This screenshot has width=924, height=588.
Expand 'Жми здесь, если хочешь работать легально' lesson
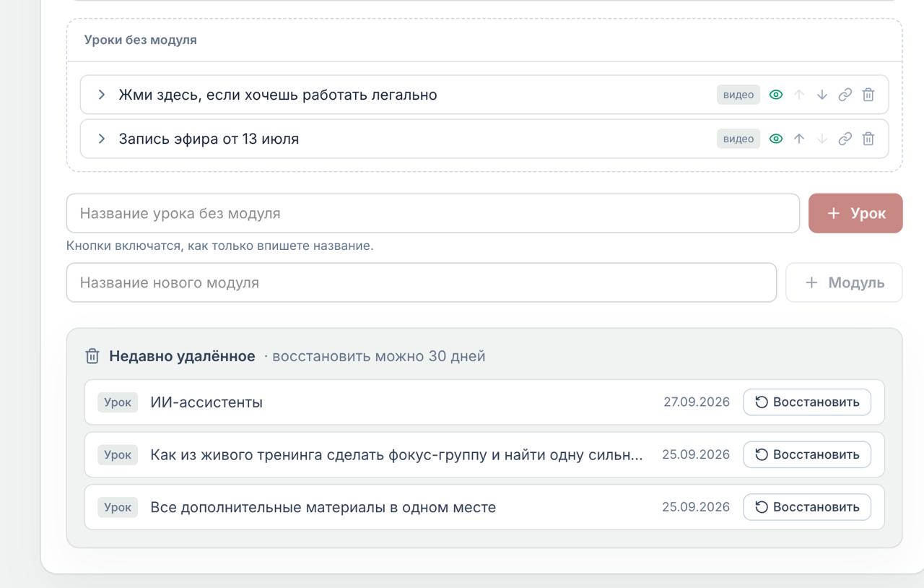102,95
